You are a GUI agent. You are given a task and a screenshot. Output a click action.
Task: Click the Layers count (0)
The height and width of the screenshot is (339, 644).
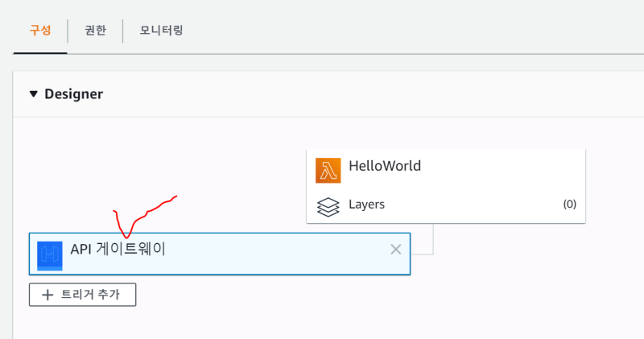click(x=570, y=205)
